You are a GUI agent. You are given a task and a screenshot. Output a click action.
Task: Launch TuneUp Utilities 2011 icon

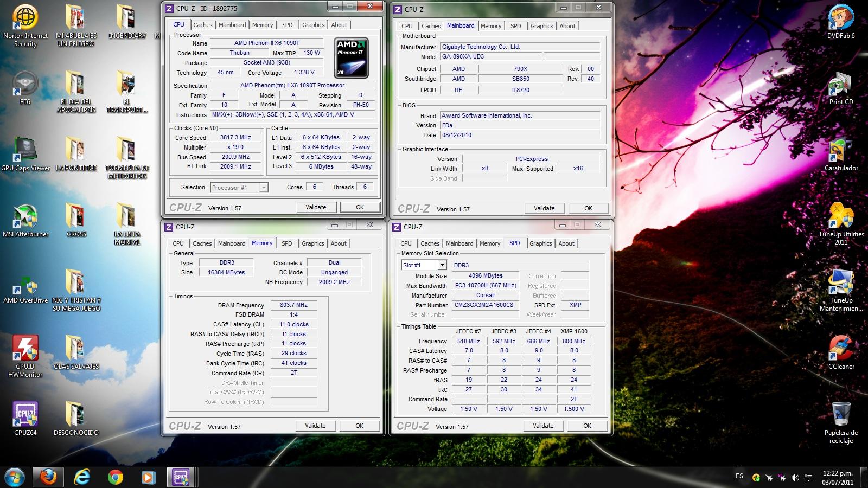[841, 224]
